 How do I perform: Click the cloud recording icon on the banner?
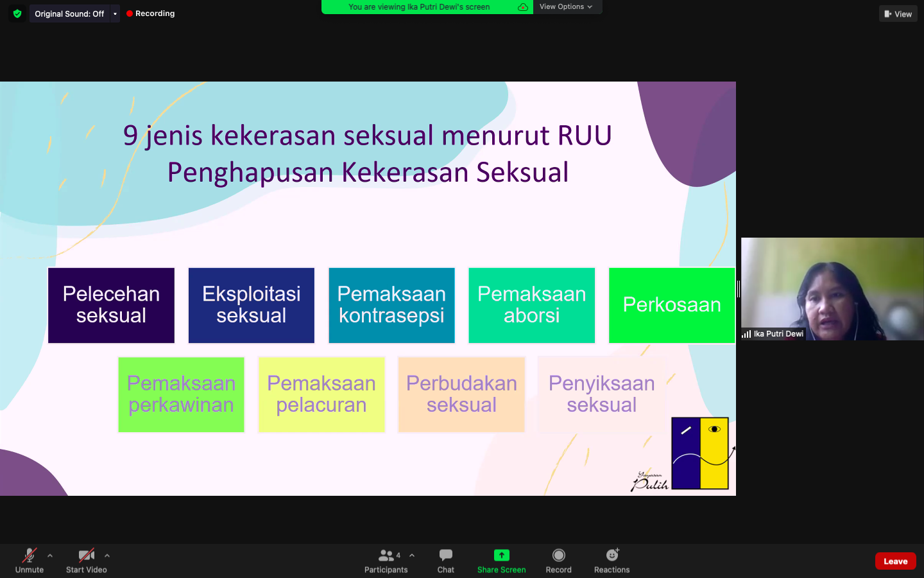522,7
